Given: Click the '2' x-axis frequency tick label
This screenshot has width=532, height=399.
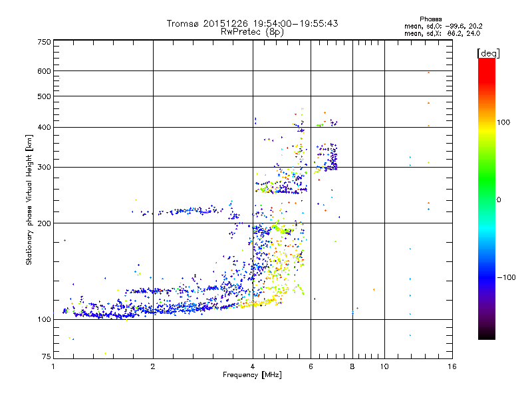Looking at the screenshot, I should (x=153, y=366).
